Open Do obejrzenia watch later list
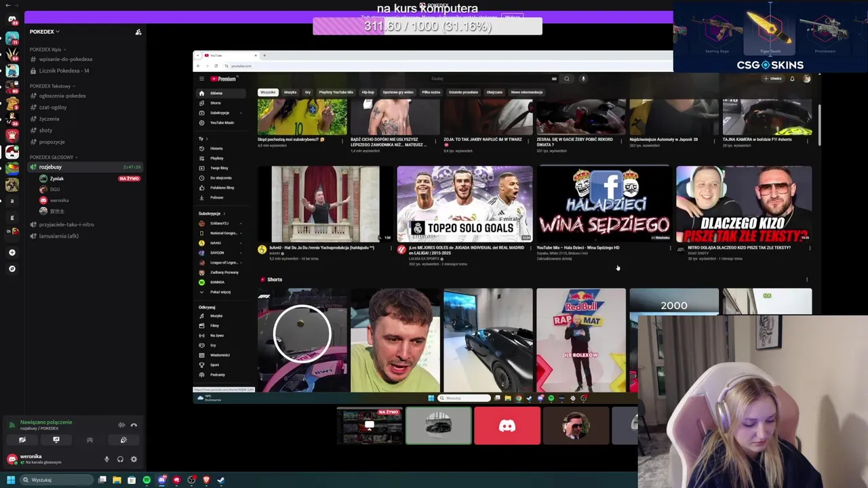 pyautogui.click(x=220, y=178)
